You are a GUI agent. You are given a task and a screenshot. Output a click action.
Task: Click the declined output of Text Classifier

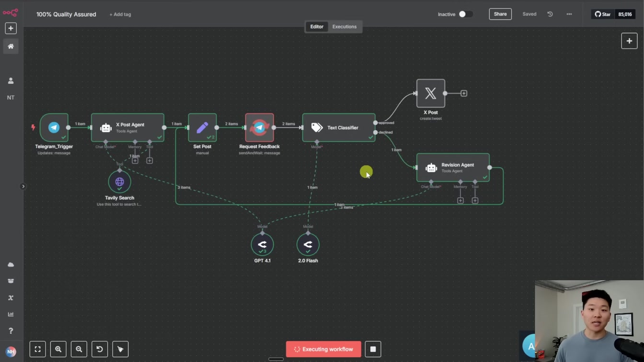[375, 132]
